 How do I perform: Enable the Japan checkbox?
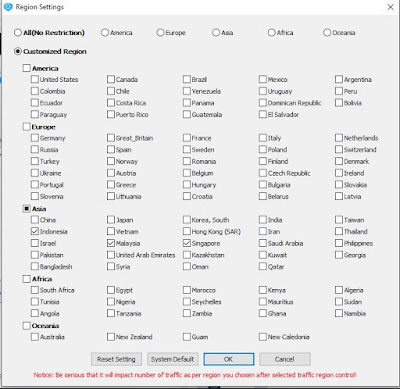pyautogui.click(x=111, y=220)
